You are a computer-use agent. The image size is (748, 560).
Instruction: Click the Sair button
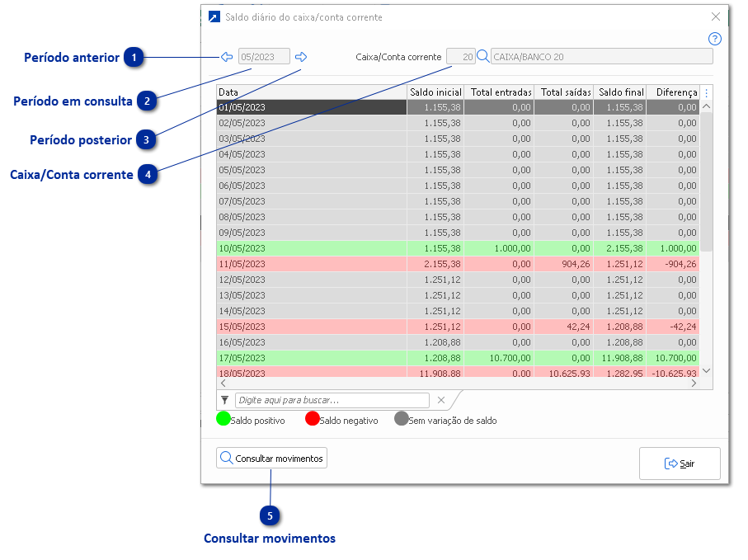click(x=680, y=464)
